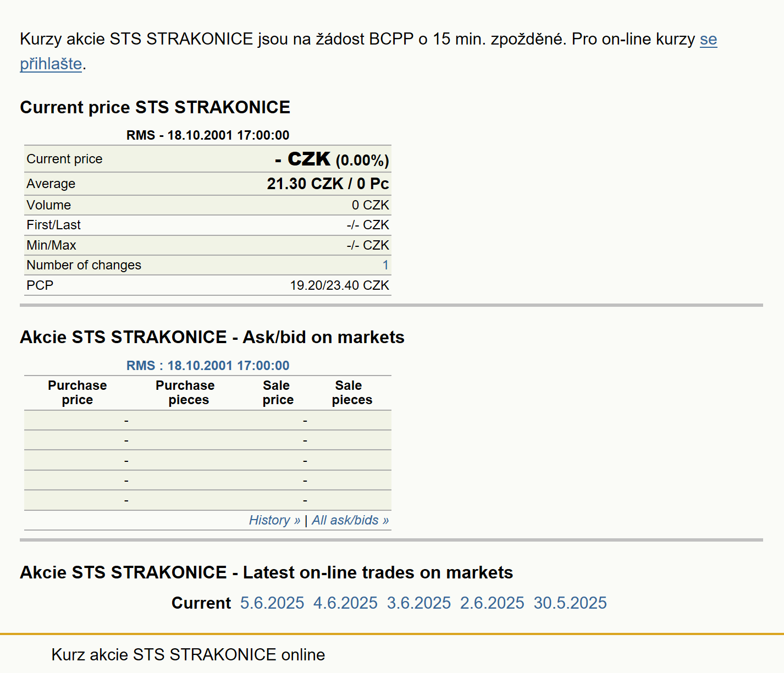
Task: Open trades for 5.6.2025
Action: point(272,603)
